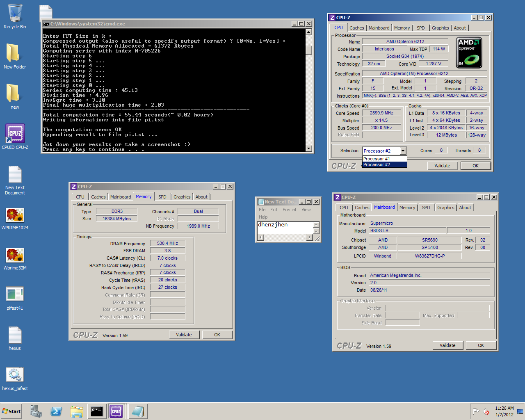Switch to the cmd.exe taskbar button
This screenshot has width=525, height=420.
click(x=97, y=411)
